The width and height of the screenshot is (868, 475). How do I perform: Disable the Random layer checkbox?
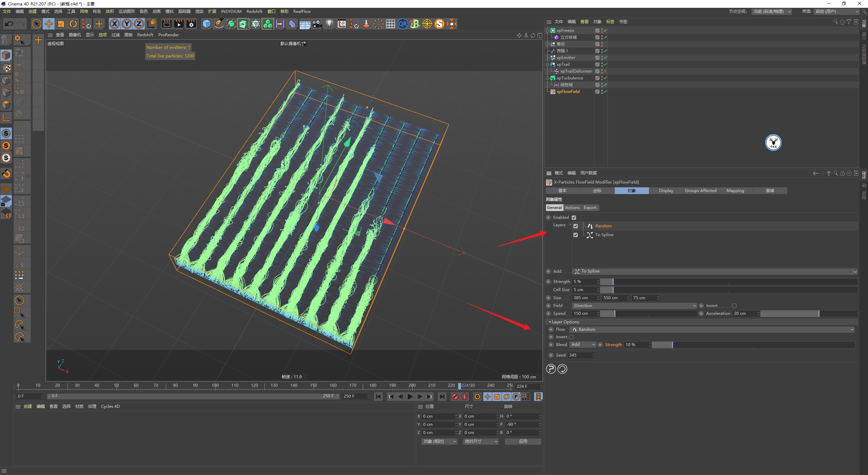(575, 226)
